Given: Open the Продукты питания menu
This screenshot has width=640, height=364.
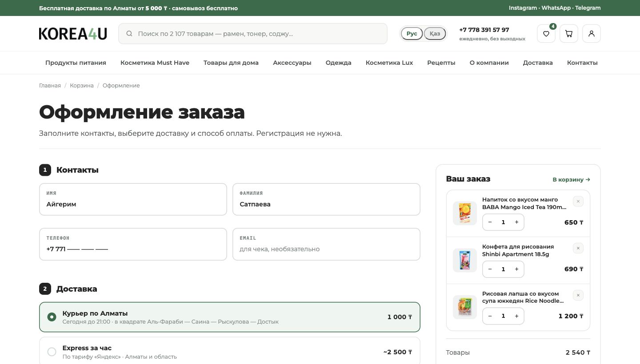Looking at the screenshot, I should 76,63.
